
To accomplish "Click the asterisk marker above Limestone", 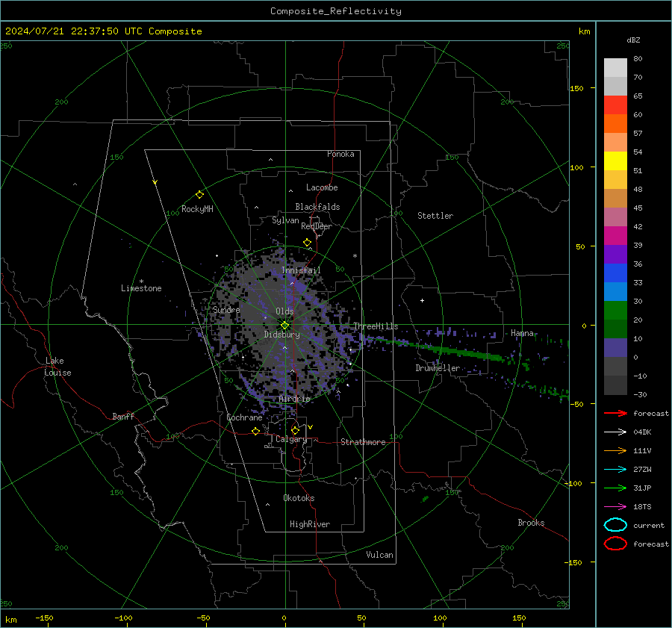I will point(141,282).
